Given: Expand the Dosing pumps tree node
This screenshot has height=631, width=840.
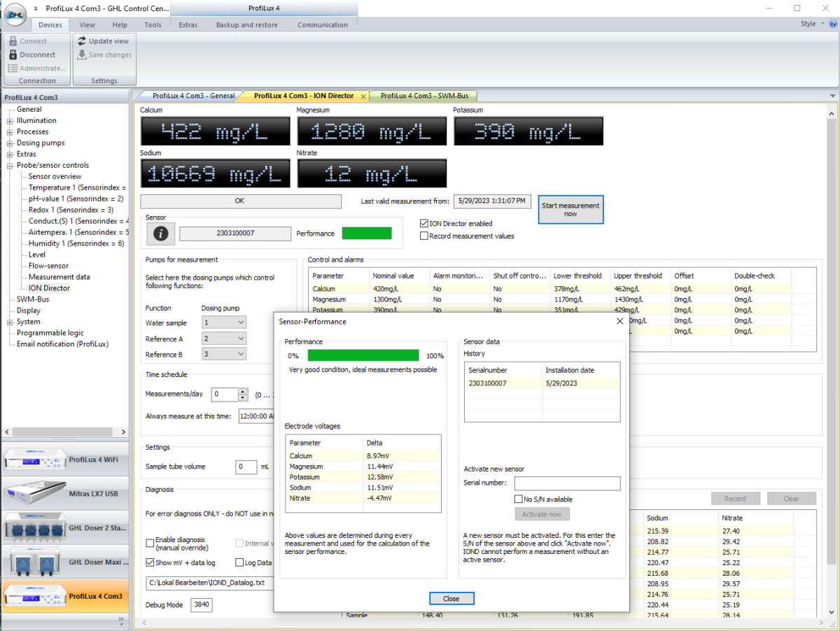Looking at the screenshot, I should click(10, 143).
